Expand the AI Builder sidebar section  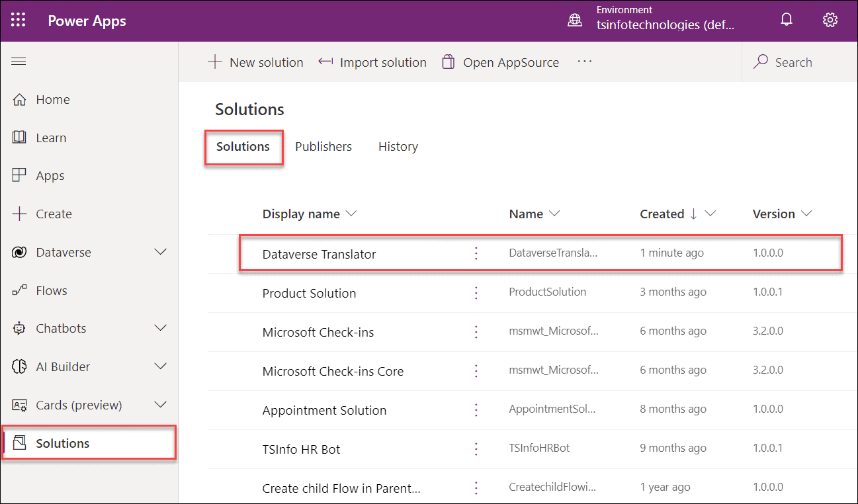[160, 366]
